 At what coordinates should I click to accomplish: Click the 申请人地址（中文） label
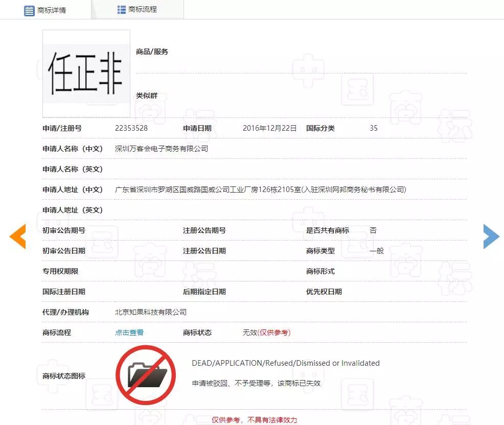(73, 190)
